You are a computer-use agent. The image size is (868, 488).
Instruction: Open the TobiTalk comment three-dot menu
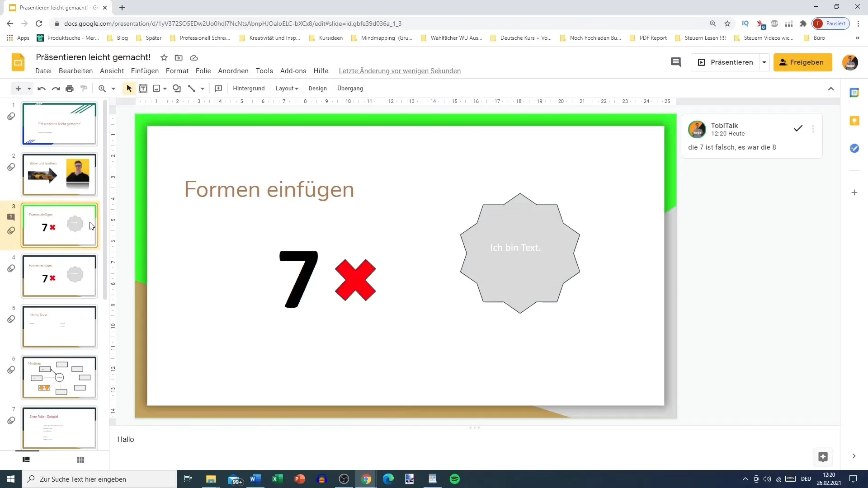[813, 129]
